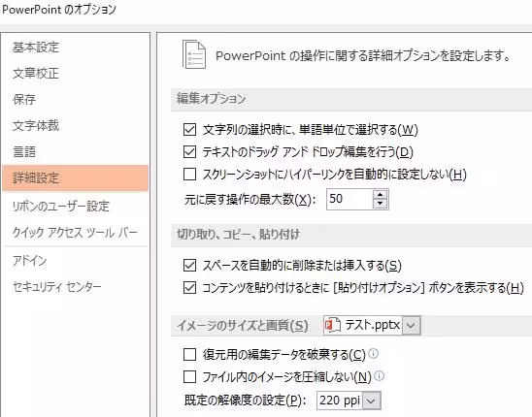Image resolution: width=532 pixels, height=417 pixels.
Task: Toggle スペースを自動的に削除または挿入する checkbox
Action: point(189,266)
